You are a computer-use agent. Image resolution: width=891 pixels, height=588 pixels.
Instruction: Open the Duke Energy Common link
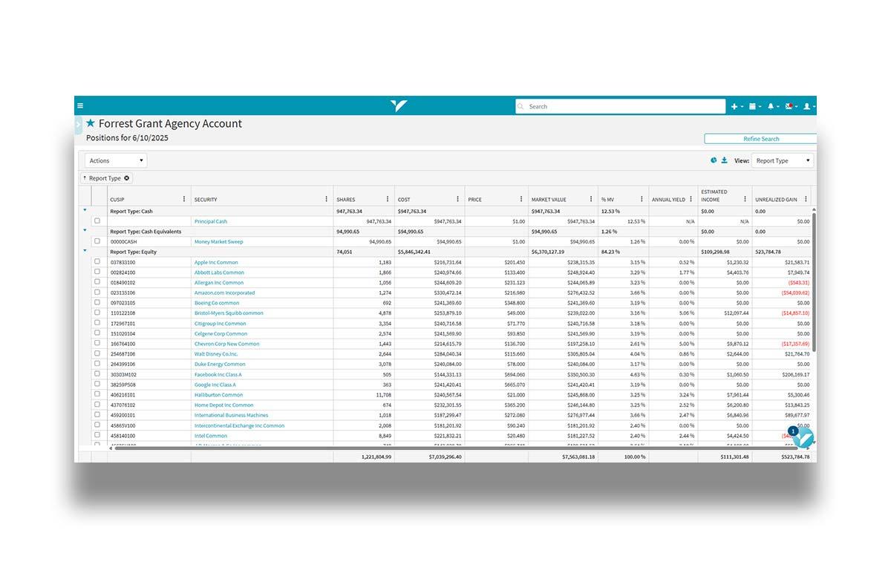coord(220,364)
